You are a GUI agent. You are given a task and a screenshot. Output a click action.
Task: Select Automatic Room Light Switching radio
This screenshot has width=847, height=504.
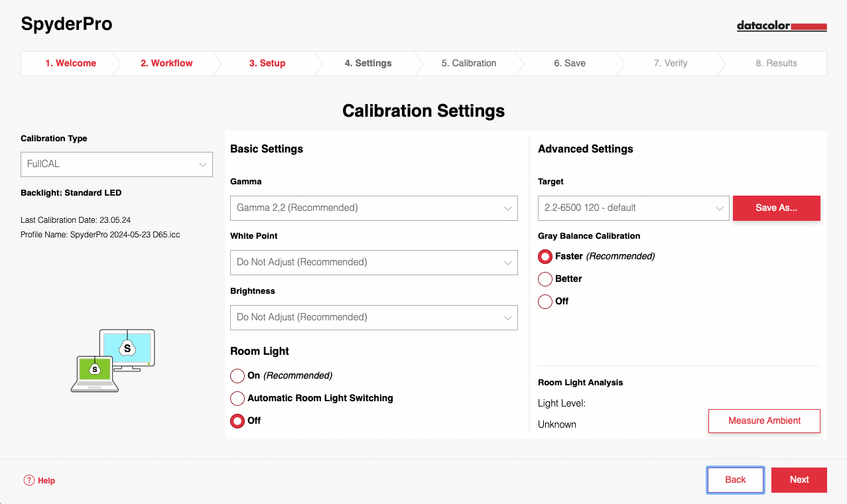[x=237, y=399]
